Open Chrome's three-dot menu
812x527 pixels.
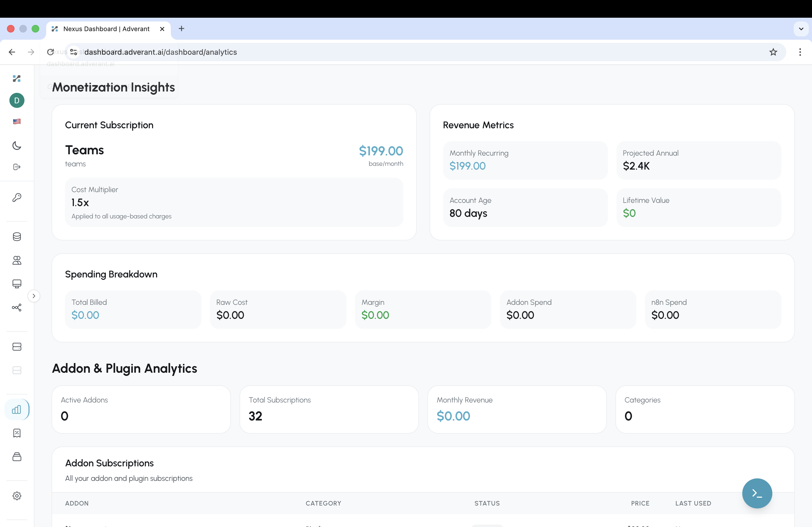[x=800, y=52]
